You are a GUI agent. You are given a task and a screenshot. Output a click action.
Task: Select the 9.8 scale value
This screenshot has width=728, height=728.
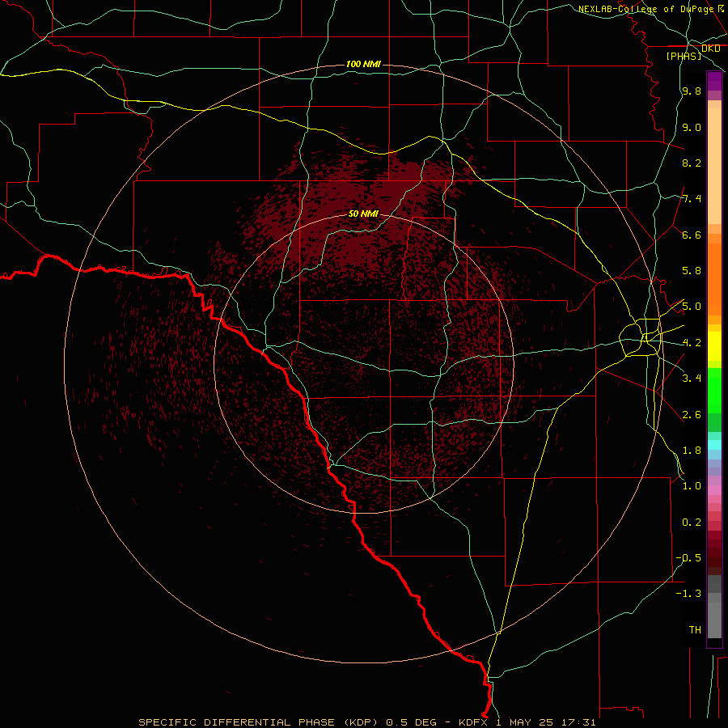pyautogui.click(x=692, y=91)
